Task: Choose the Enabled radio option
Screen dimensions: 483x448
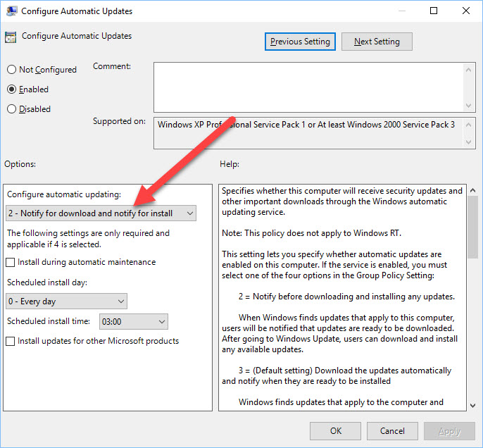Action: click(11, 89)
